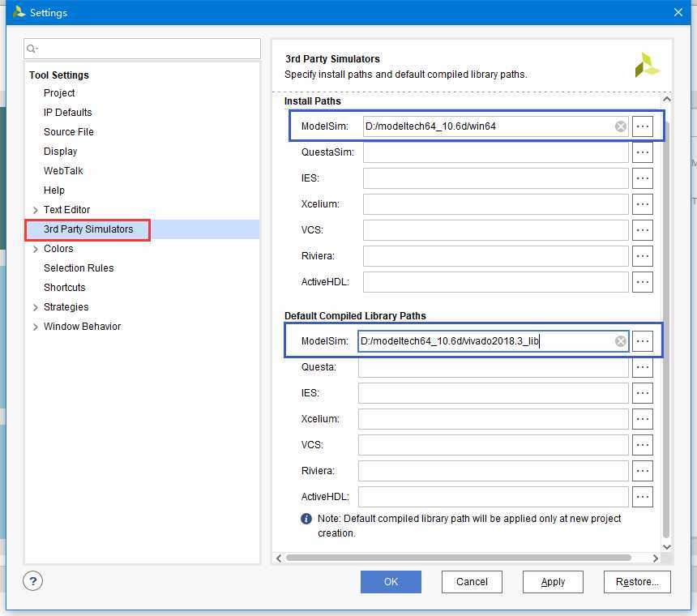Click the scroll down arrow of panel
697x616 pixels.
coord(667,547)
